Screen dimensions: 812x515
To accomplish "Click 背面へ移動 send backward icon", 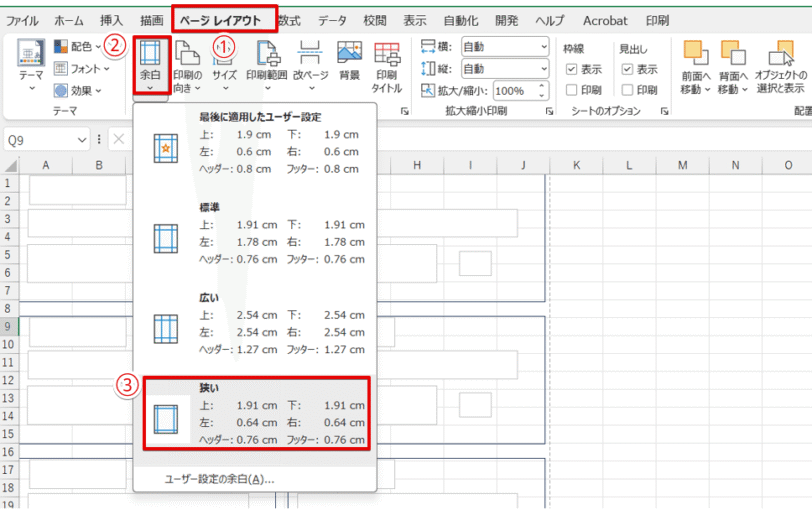I will click(x=733, y=53).
